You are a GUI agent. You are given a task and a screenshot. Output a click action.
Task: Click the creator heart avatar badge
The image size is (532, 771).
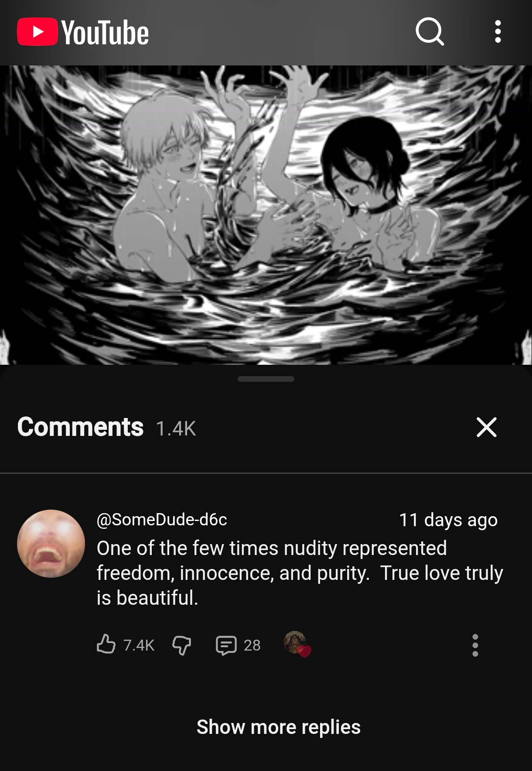coord(297,644)
